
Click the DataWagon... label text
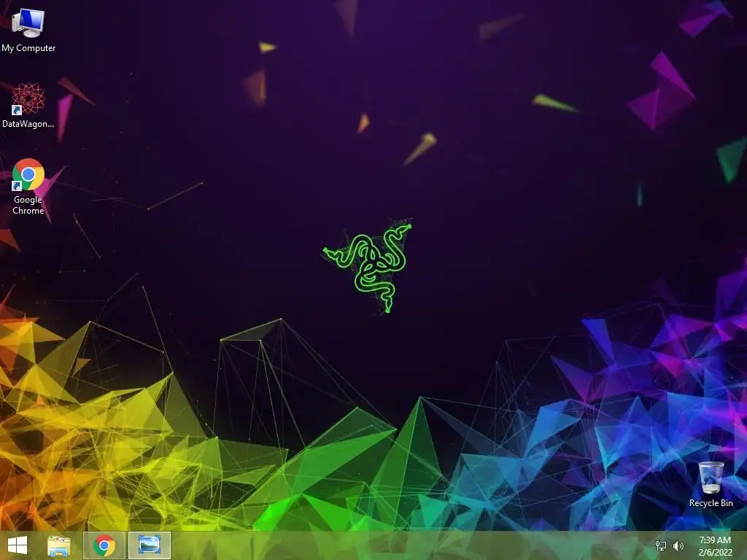pos(28,124)
